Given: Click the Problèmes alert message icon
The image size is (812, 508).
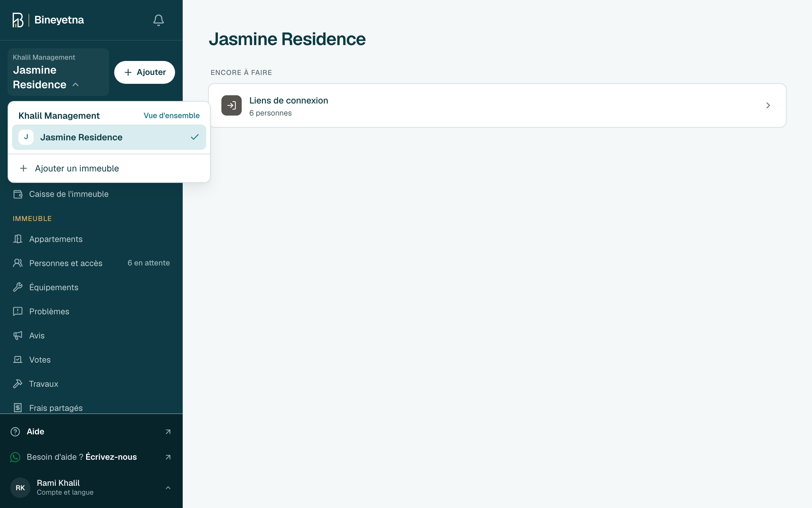Looking at the screenshot, I should click(x=18, y=311).
